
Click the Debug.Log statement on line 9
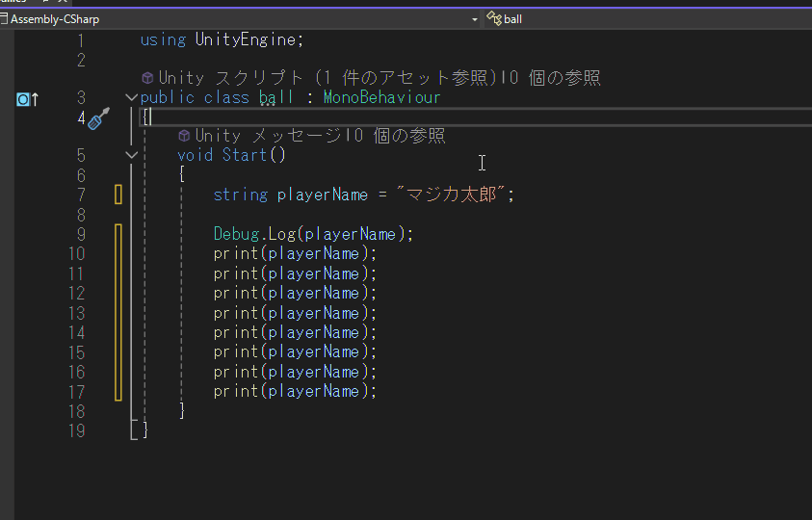313,234
